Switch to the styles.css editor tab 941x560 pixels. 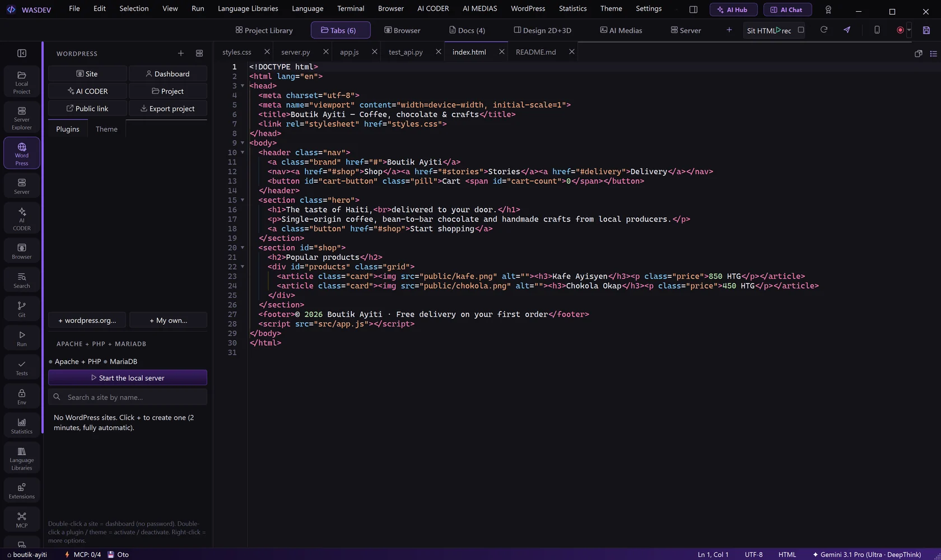click(237, 52)
